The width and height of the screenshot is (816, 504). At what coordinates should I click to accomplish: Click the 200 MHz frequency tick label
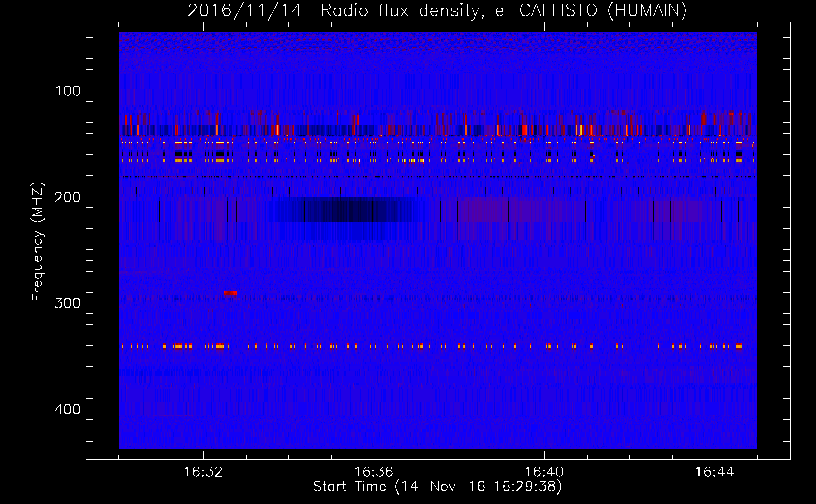tap(68, 197)
